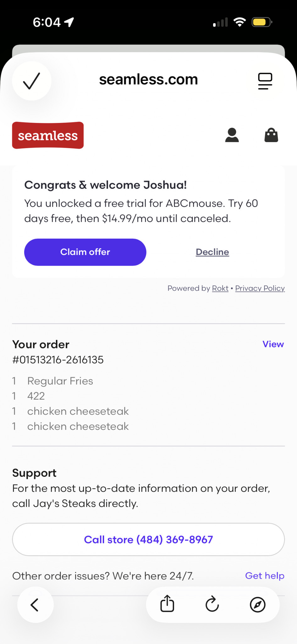Tap the checkmark done button
Screen dimensions: 297x644
point(31,81)
